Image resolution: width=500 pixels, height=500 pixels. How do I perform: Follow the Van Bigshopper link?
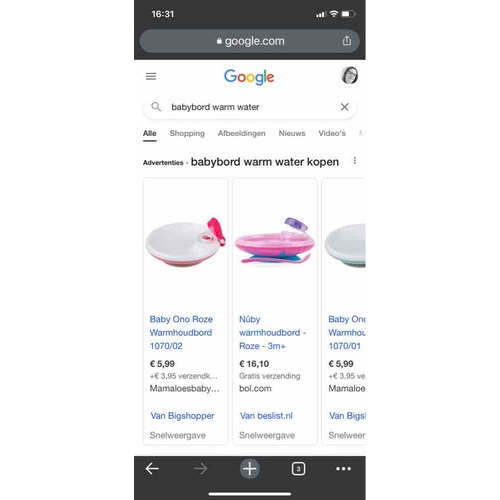coord(182,416)
